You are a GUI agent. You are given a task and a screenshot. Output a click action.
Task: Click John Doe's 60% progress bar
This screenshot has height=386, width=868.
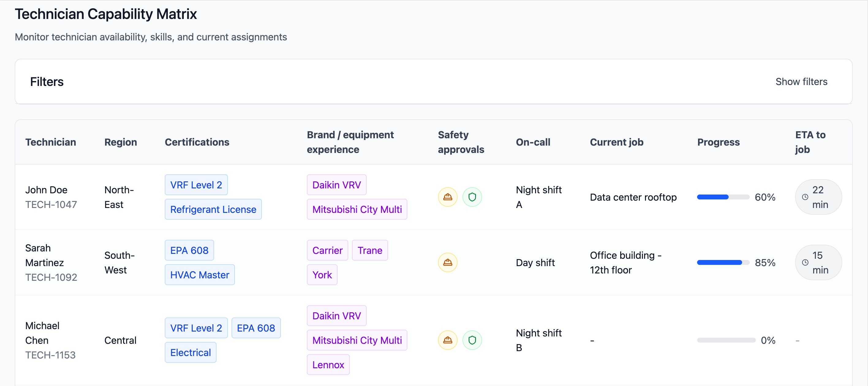tap(723, 197)
